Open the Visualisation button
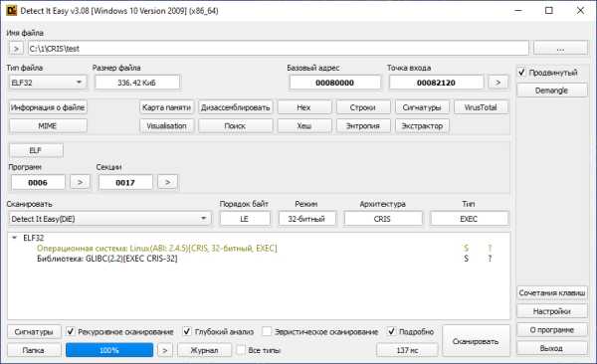This screenshot has width=597, height=364. (166, 125)
